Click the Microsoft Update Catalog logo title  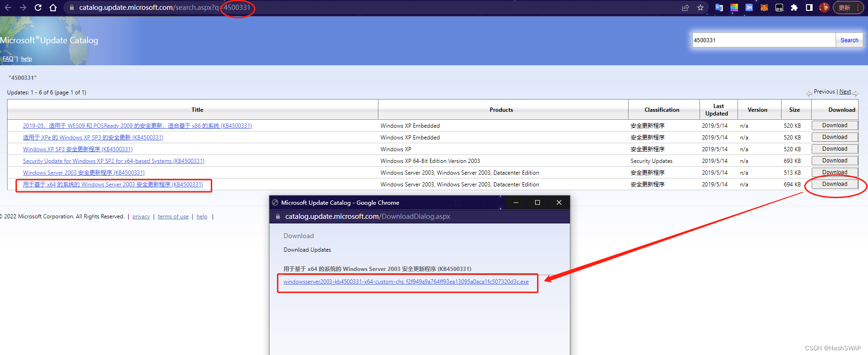click(49, 40)
